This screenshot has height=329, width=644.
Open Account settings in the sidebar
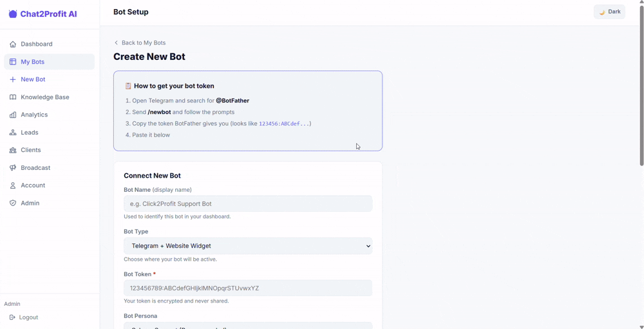pos(50,185)
